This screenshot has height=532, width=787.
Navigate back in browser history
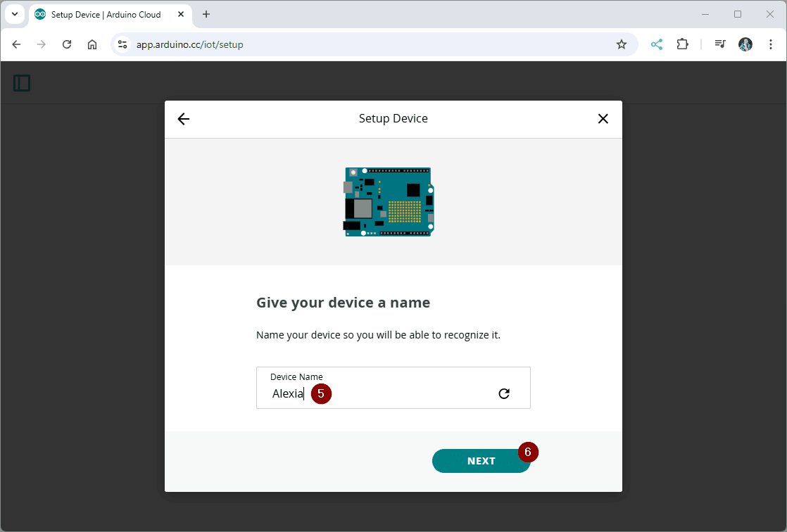tap(16, 44)
